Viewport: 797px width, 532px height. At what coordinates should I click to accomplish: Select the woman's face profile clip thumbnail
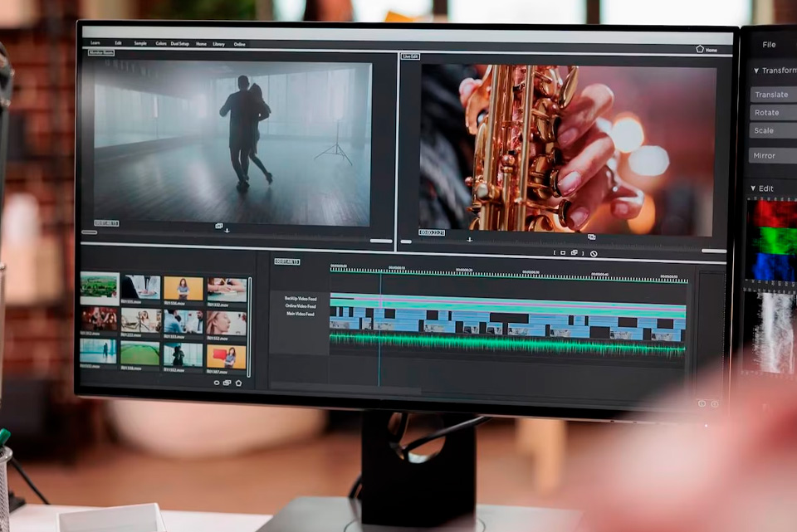pyautogui.click(x=226, y=323)
